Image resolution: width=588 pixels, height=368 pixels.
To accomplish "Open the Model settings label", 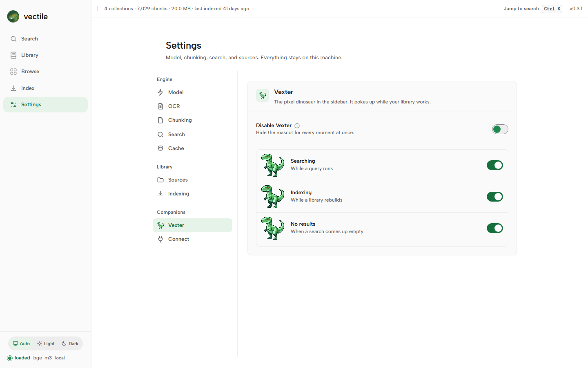I will [x=176, y=92].
